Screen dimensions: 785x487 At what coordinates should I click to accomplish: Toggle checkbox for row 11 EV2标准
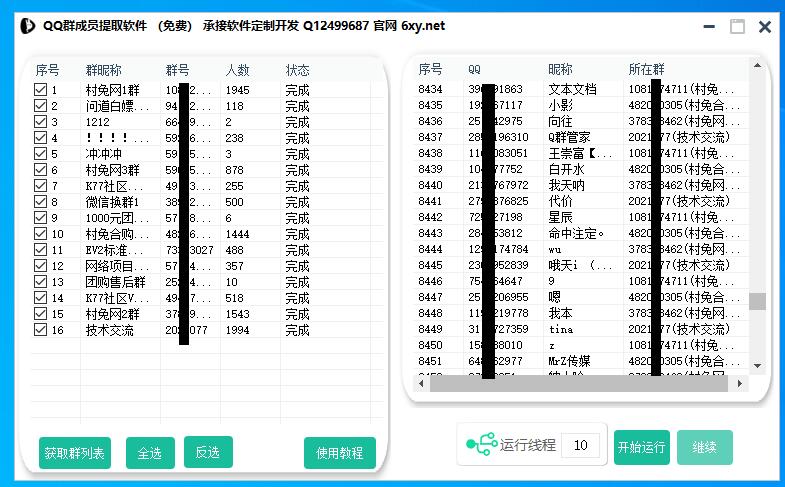(x=41, y=250)
